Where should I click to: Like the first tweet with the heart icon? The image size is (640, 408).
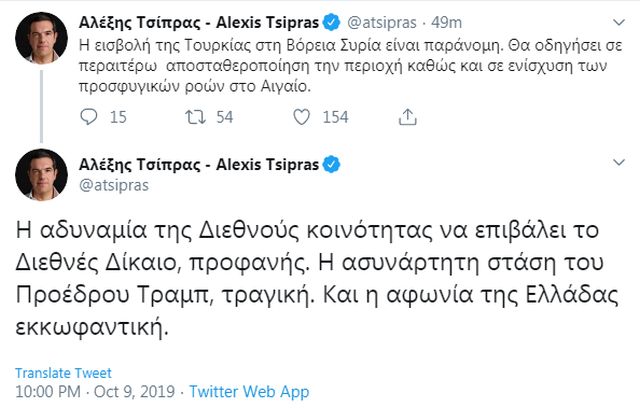(302, 117)
